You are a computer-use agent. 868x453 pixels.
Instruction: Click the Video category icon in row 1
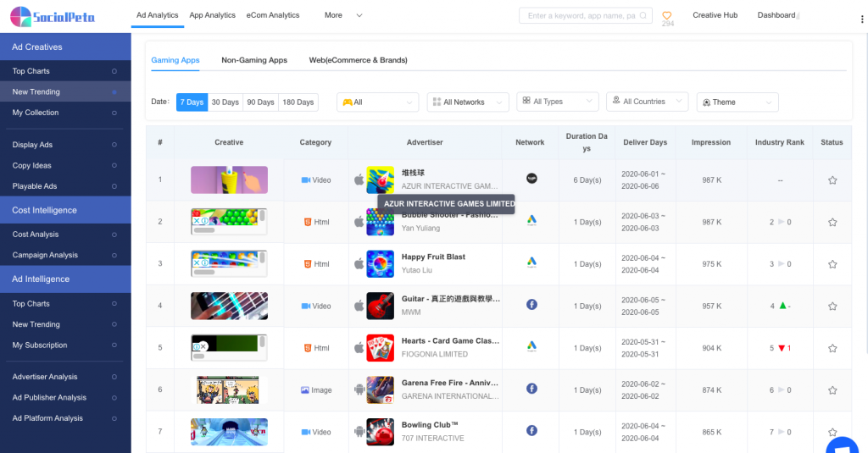pos(305,180)
